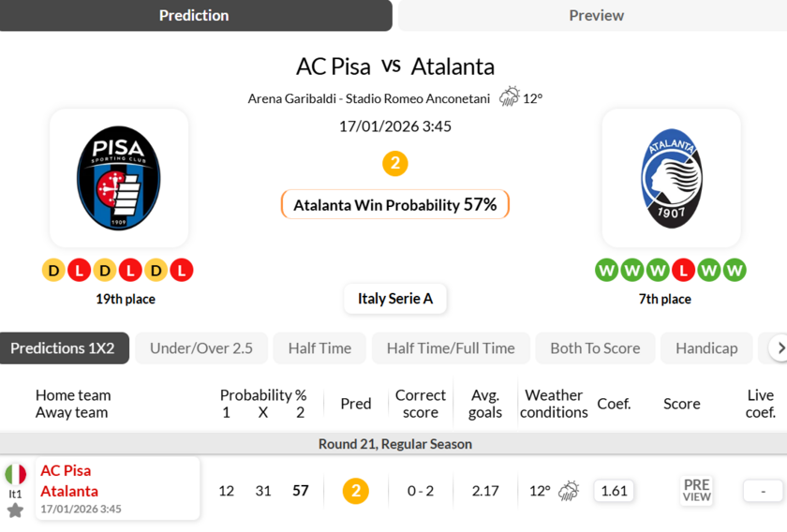Open the Atalanta team link in row

[69, 491]
